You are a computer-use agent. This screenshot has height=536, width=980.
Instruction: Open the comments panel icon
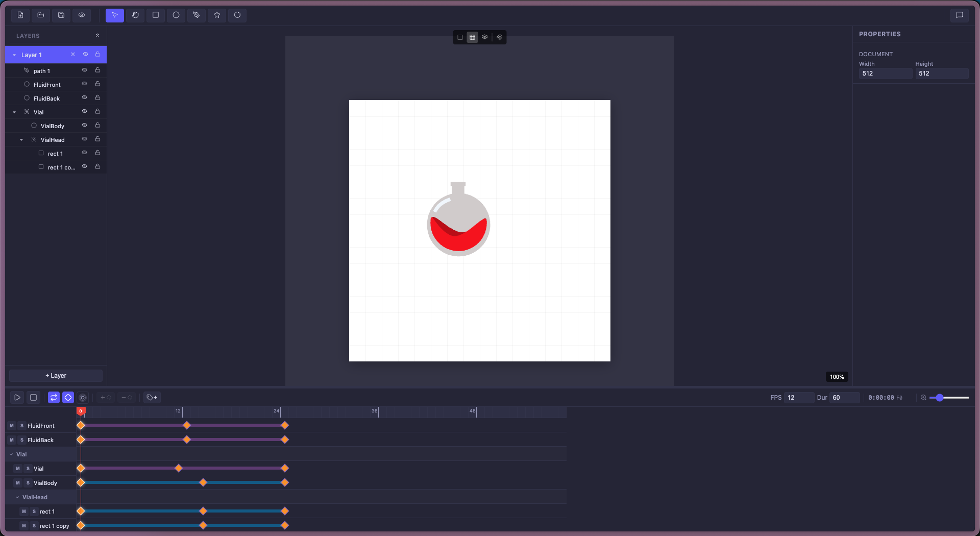tap(960, 15)
